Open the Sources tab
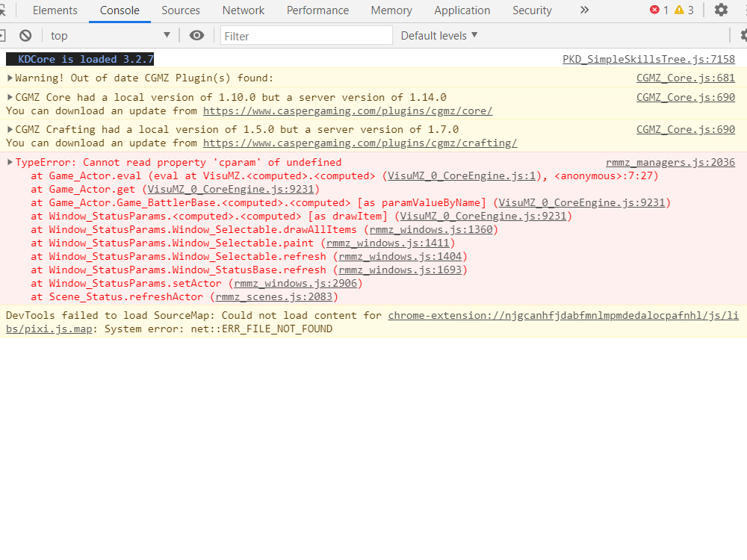The image size is (747, 560). tap(181, 10)
